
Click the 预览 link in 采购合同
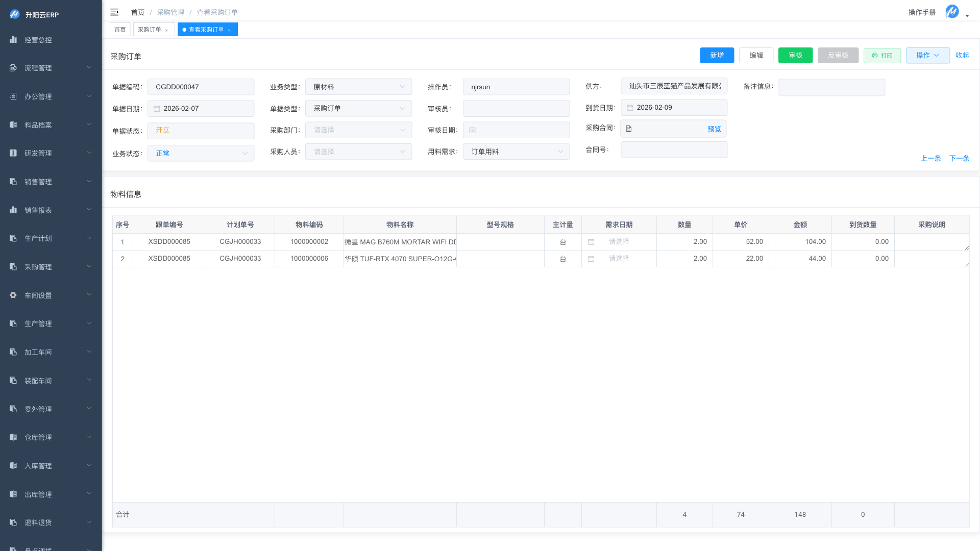714,129
